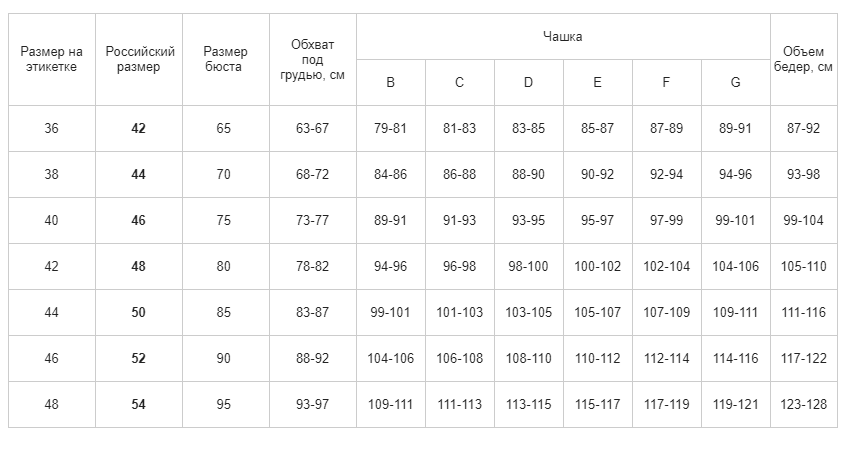Click bold Russian size 42 cell
The image size is (848, 460).
139,129
